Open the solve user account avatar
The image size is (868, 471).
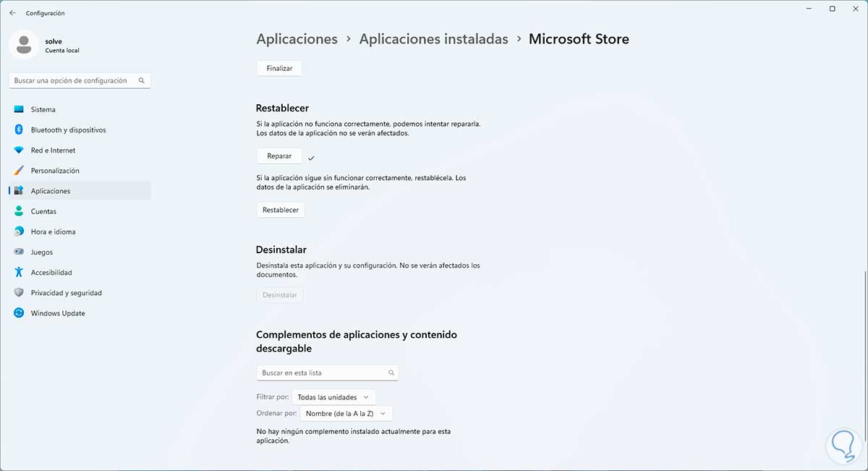(24, 45)
